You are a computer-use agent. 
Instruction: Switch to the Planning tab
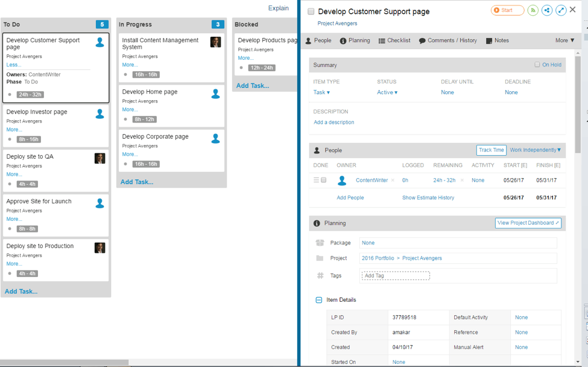coord(355,40)
